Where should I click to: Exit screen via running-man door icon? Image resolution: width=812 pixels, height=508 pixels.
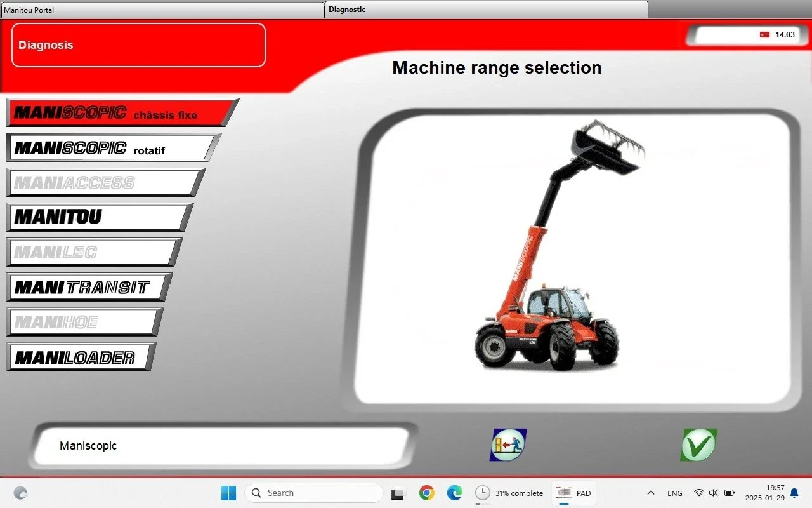(x=507, y=444)
